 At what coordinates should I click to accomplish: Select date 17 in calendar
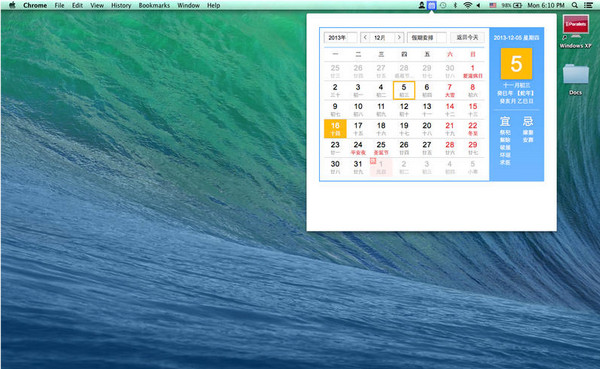click(x=358, y=129)
